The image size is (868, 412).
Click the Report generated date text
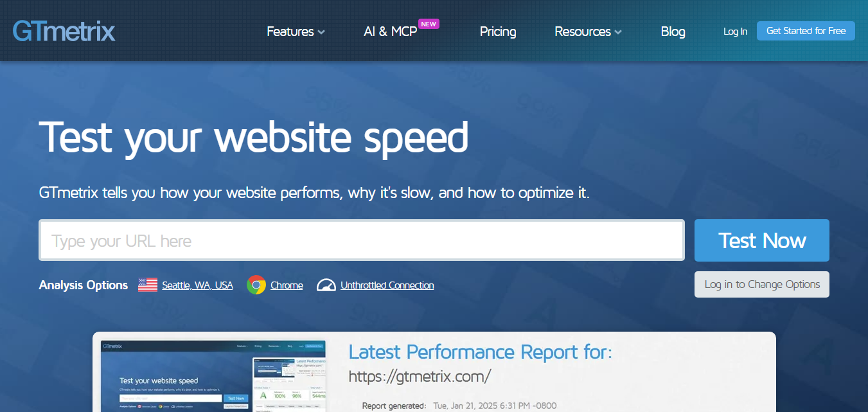(x=495, y=406)
